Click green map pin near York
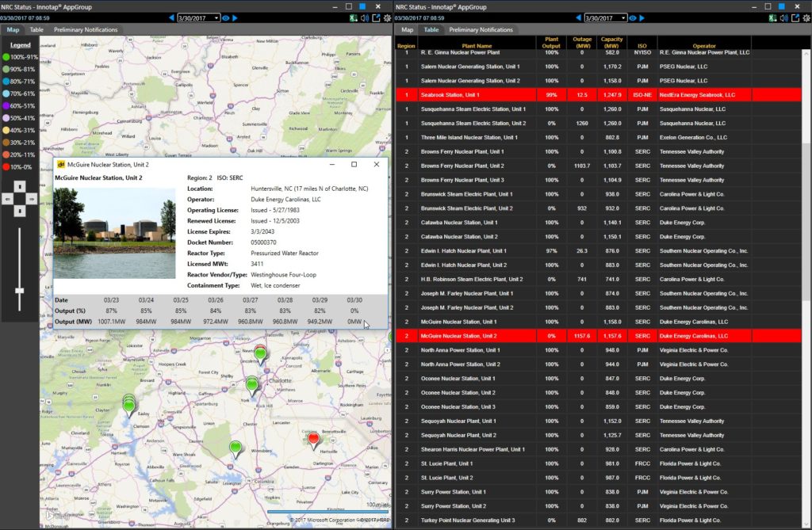 [x=252, y=386]
